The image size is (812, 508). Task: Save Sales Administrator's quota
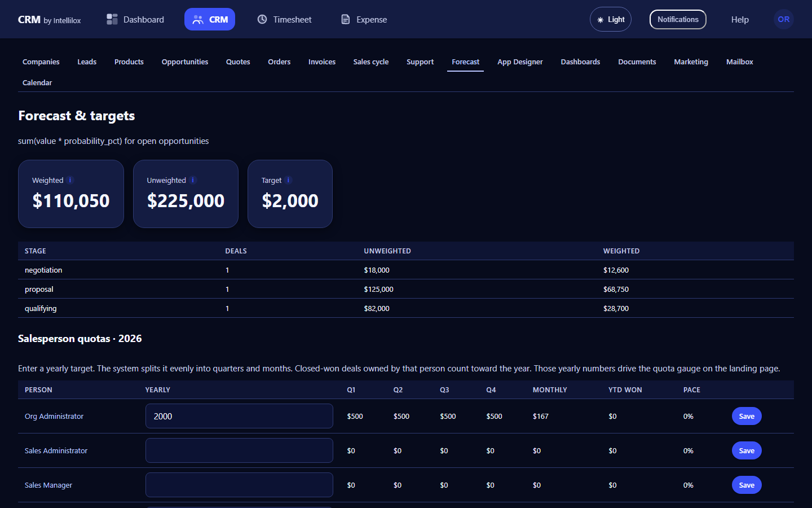click(747, 450)
